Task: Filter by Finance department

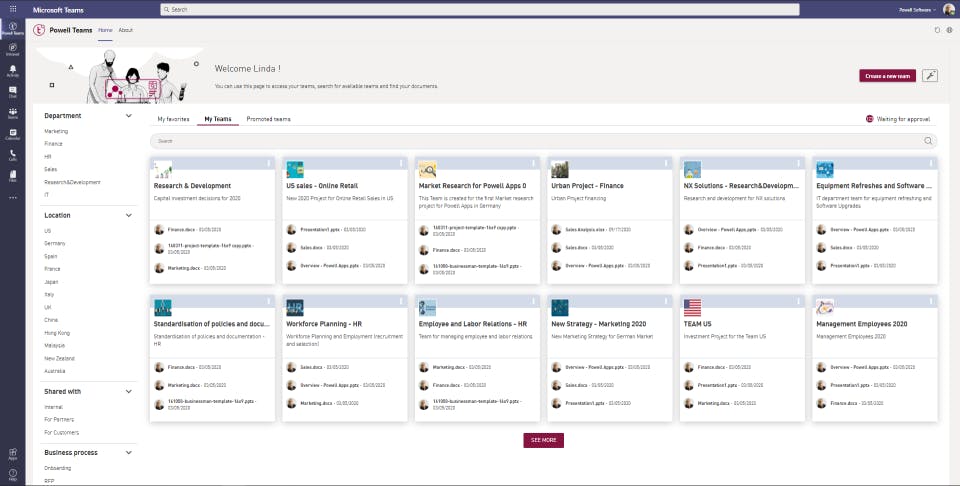Action: click(53, 144)
